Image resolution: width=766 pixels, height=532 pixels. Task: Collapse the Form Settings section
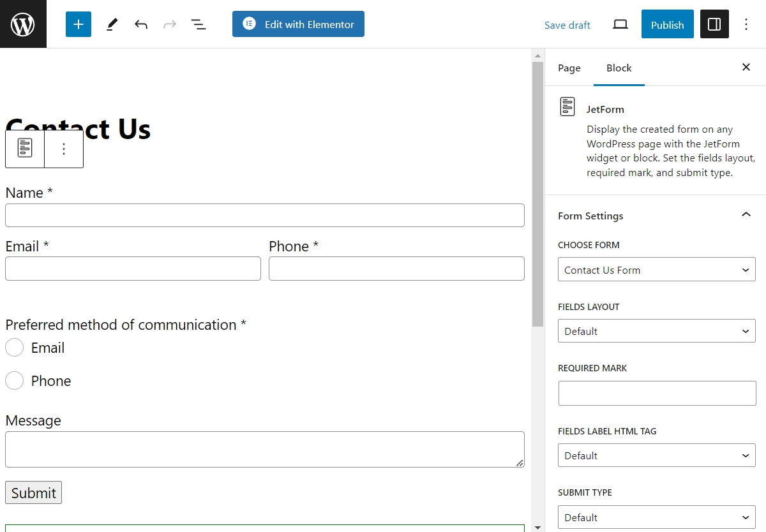pos(746,216)
